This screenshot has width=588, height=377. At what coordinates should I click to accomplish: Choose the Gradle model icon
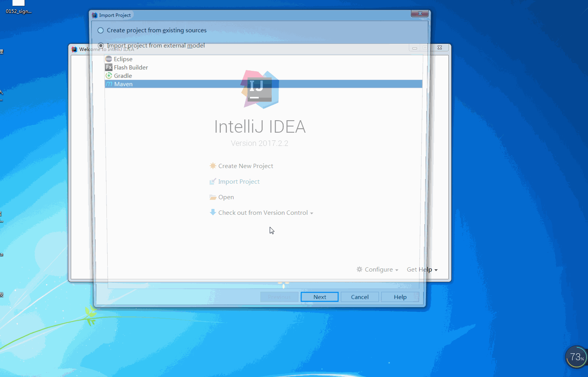pyautogui.click(x=109, y=75)
